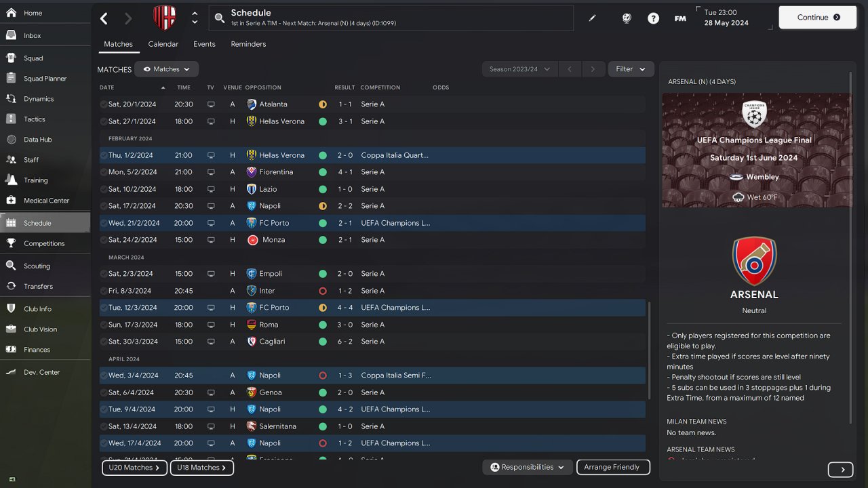Toggle the check circle beside Mon, 5/2/2024
The width and height of the screenshot is (868, 488).
(x=104, y=172)
